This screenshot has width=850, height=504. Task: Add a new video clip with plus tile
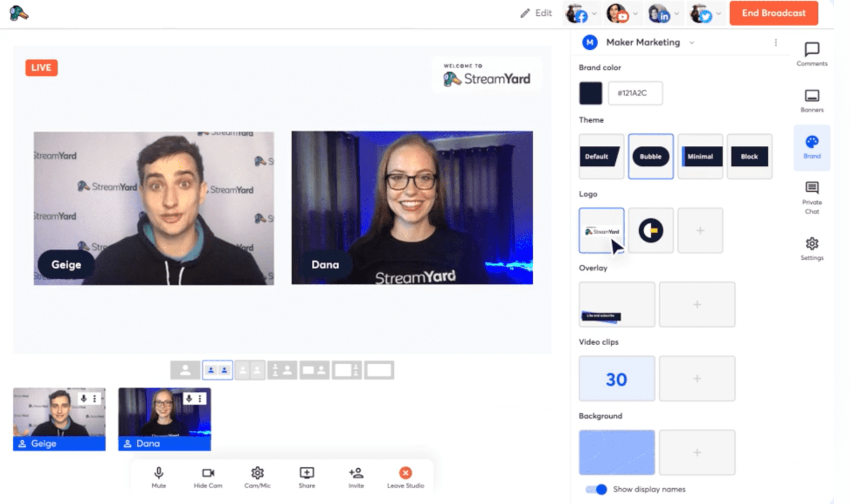pyautogui.click(x=697, y=378)
